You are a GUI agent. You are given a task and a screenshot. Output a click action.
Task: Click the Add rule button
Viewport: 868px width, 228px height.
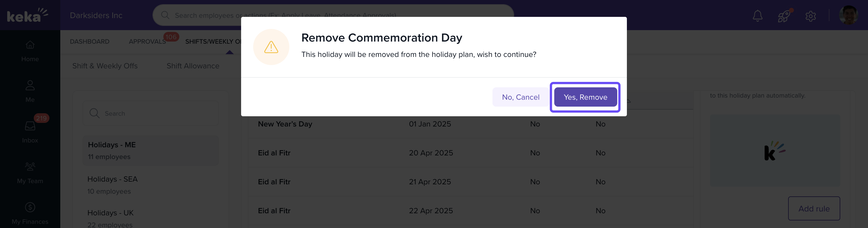(x=814, y=208)
